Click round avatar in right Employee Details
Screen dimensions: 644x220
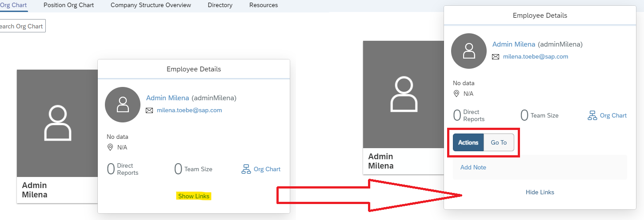pos(469,51)
